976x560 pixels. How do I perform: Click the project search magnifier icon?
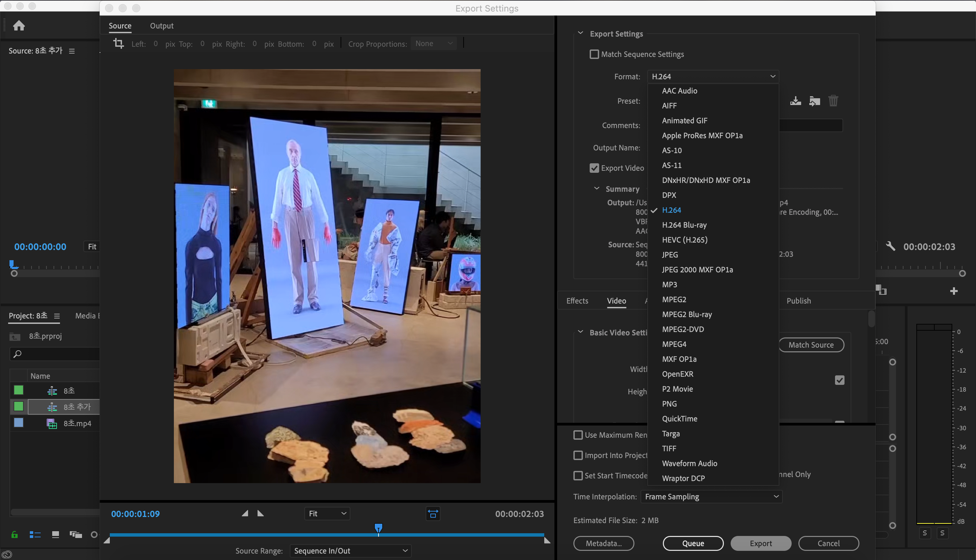tap(17, 353)
